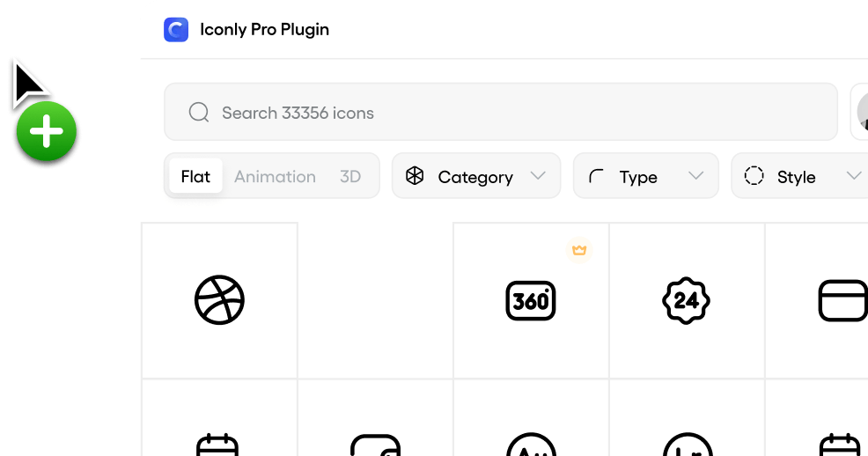
Task: Click the empty tile beside the basketball
Action: tap(375, 300)
